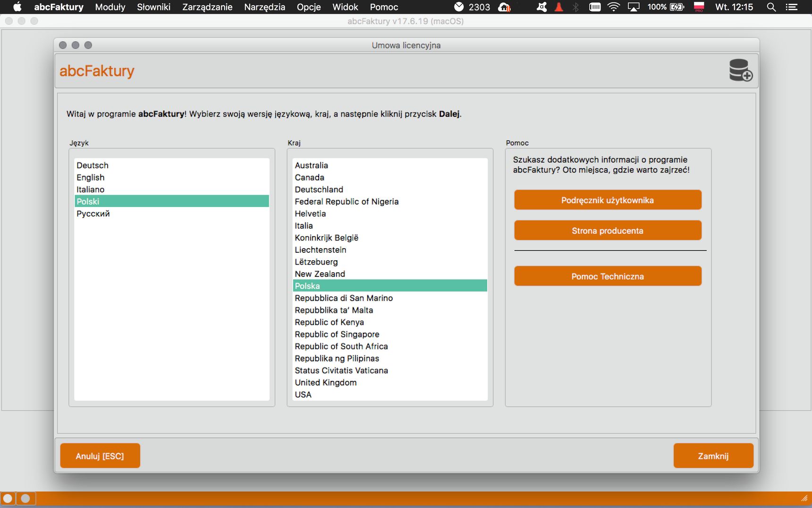Click the clock check icon beside 2303

click(x=459, y=7)
